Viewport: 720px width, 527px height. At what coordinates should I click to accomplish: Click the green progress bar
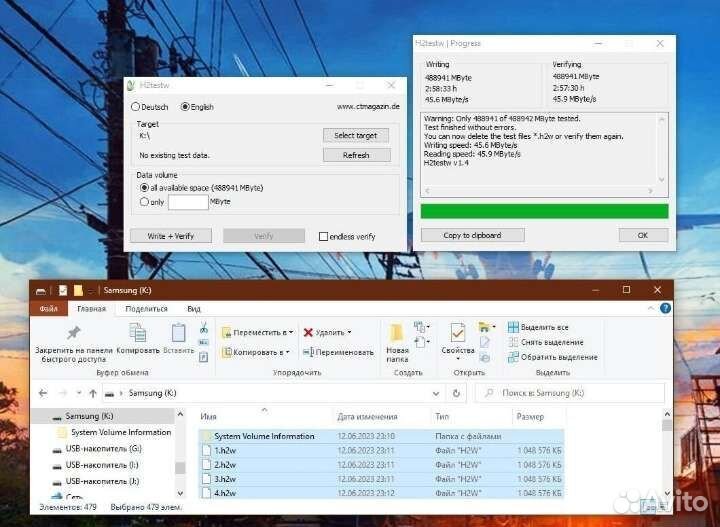544,211
